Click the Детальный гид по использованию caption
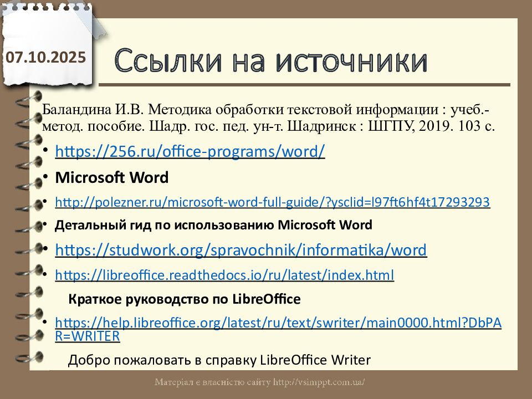532x399 pixels. (213, 225)
